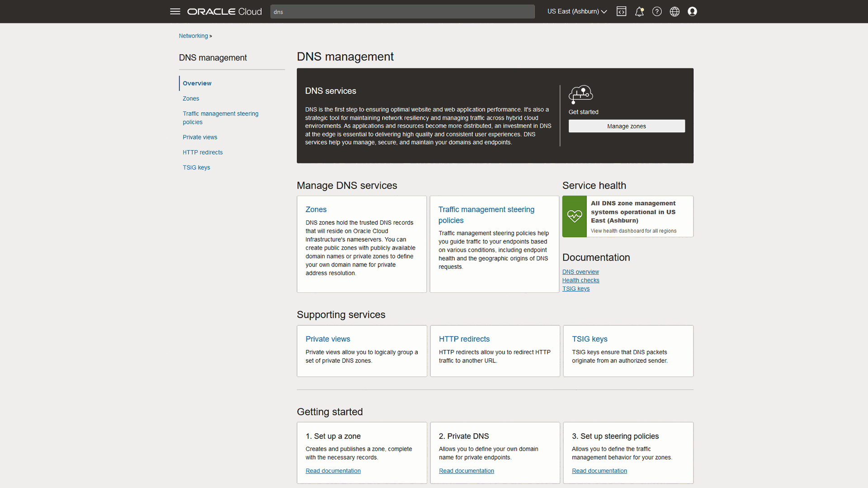This screenshot has width=868, height=488.
Task: Open the user profile avatar
Action: point(692,11)
